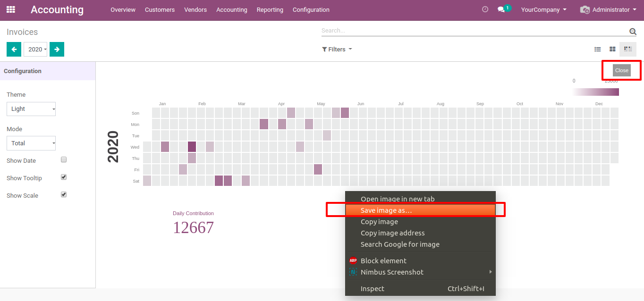This screenshot has height=301, width=644.
Task: Open the Reporting menu
Action: [270, 10]
